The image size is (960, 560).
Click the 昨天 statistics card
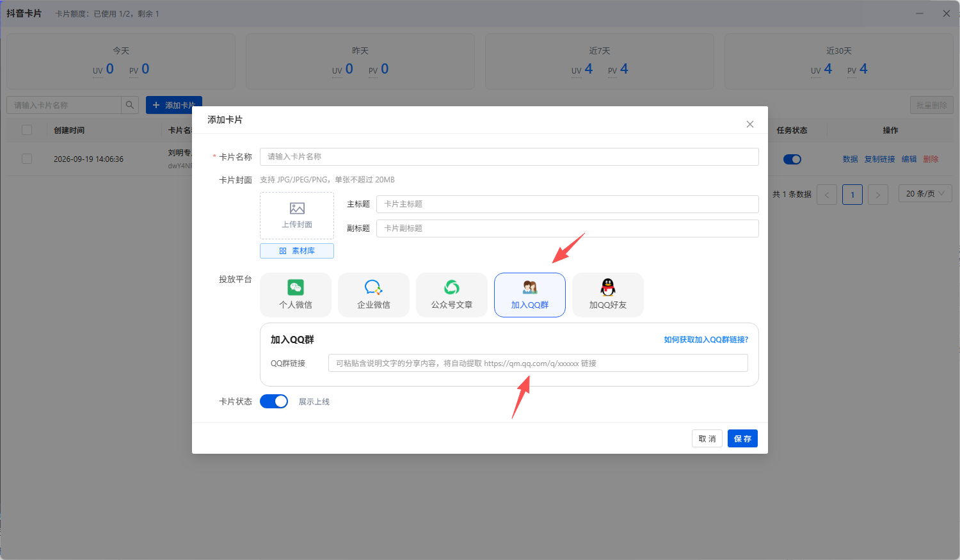360,61
